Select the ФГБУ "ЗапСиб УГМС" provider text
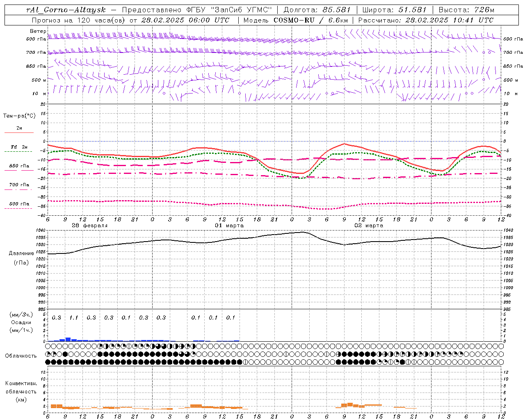525x420 pixels. tap(229, 10)
